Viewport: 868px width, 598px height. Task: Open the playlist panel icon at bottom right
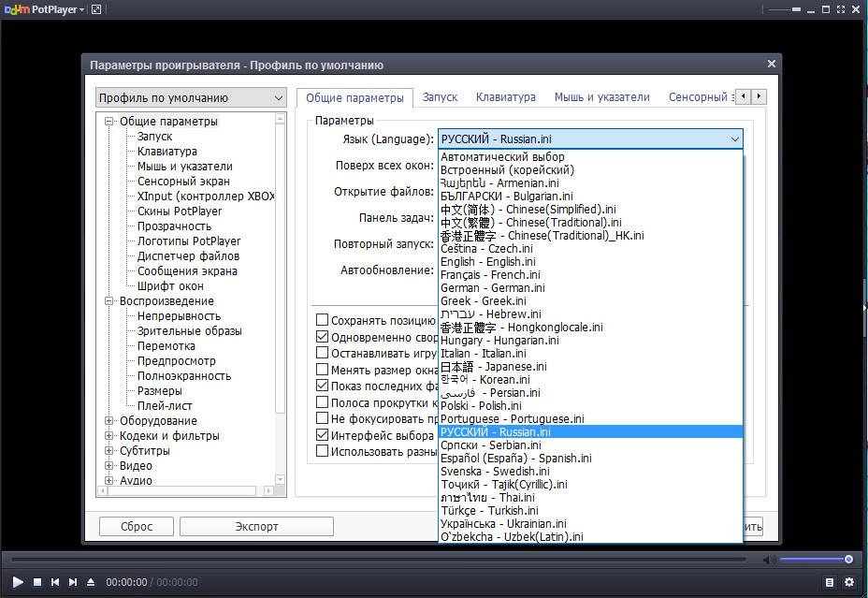point(830,582)
